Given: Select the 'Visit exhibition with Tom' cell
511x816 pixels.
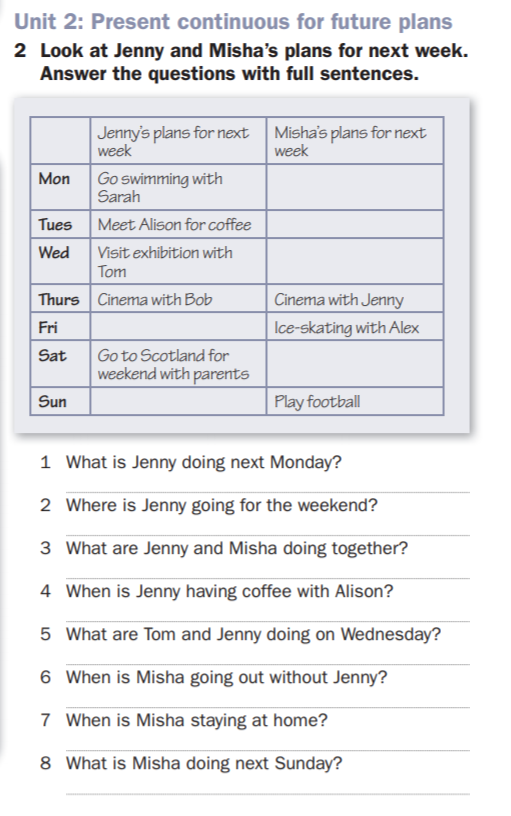Looking at the screenshot, I should tap(178, 261).
